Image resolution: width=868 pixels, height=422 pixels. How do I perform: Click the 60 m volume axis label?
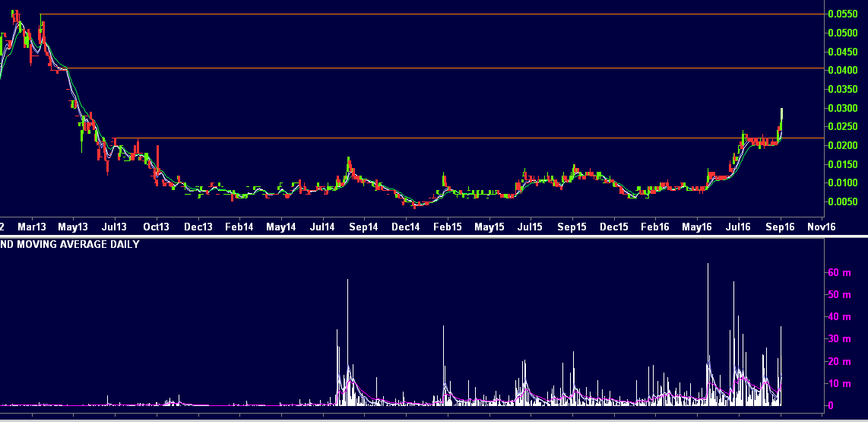839,272
